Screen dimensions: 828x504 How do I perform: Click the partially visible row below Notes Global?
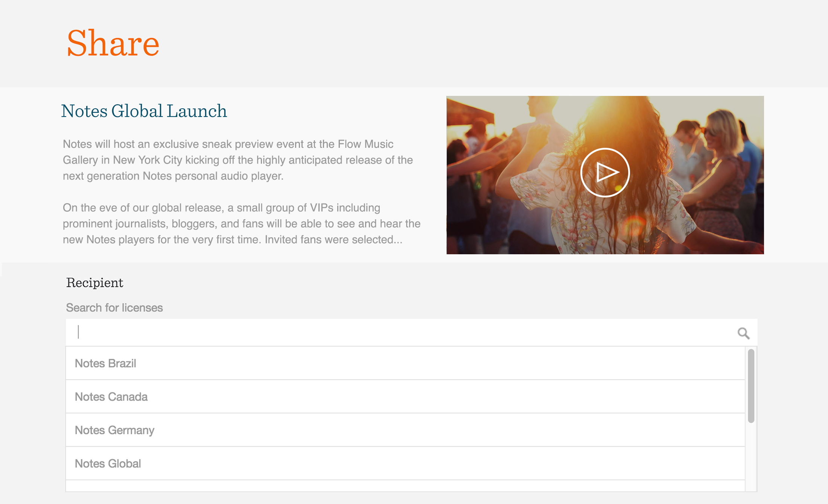tap(405, 486)
